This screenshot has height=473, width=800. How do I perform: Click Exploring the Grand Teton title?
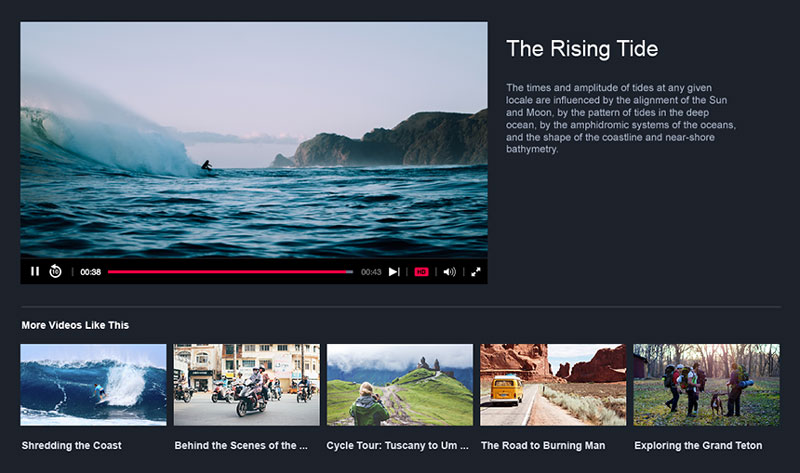(x=698, y=445)
